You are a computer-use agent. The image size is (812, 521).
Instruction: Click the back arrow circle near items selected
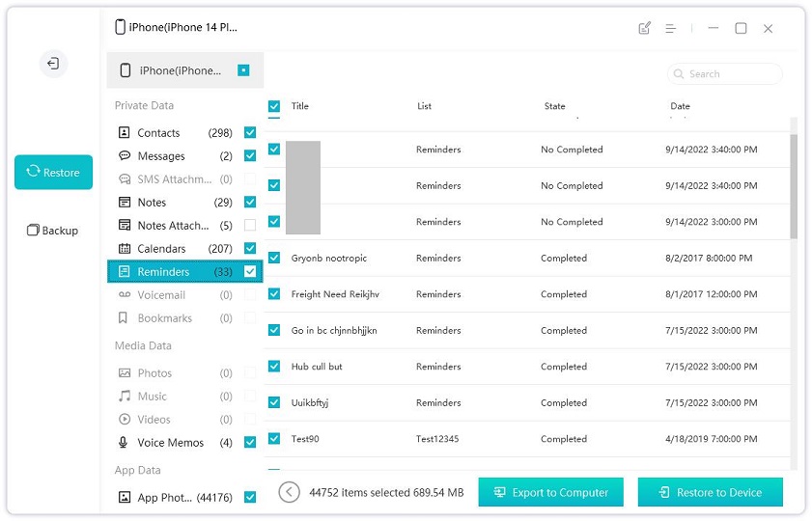(x=289, y=493)
